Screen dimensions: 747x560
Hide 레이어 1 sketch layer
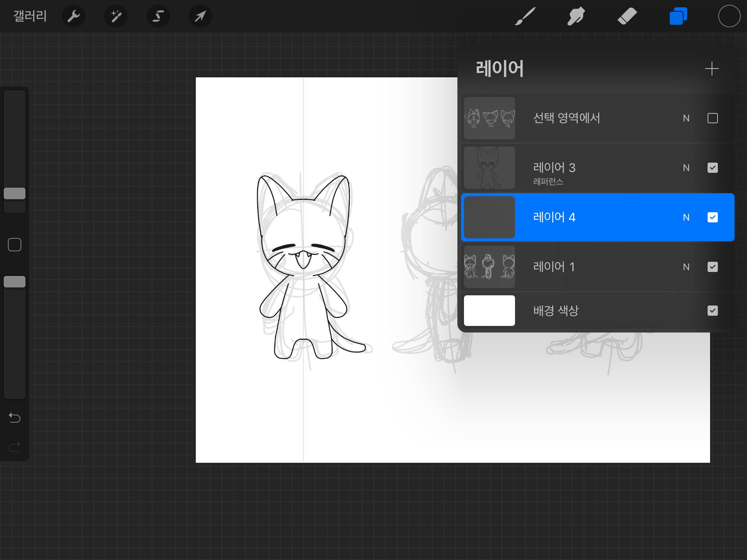[712, 267]
